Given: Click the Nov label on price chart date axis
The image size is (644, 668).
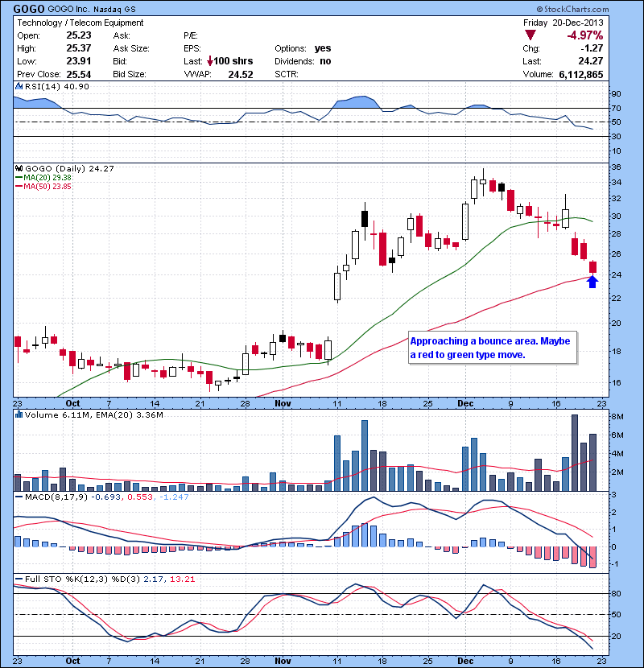Looking at the screenshot, I should pyautogui.click(x=283, y=403).
